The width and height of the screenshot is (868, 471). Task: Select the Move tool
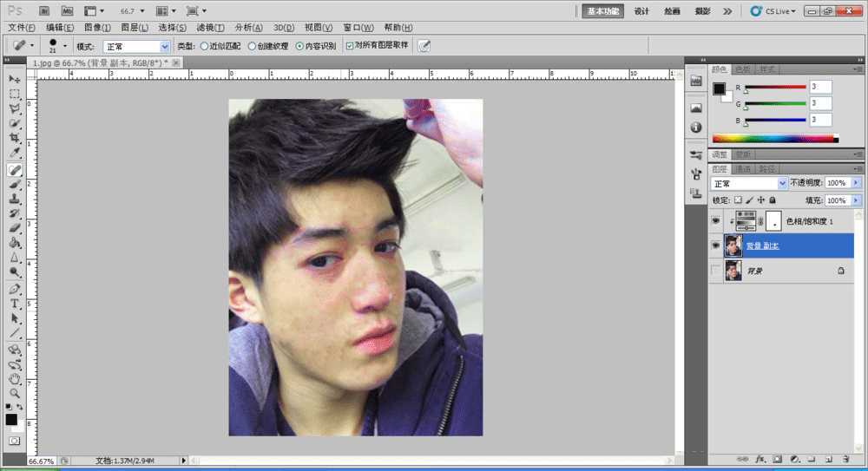pyautogui.click(x=15, y=79)
